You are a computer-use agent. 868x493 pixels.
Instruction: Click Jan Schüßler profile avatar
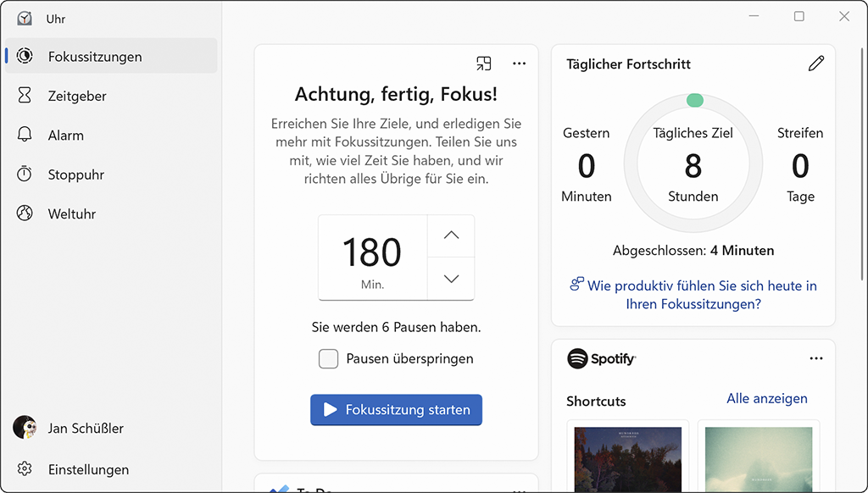pyautogui.click(x=25, y=428)
